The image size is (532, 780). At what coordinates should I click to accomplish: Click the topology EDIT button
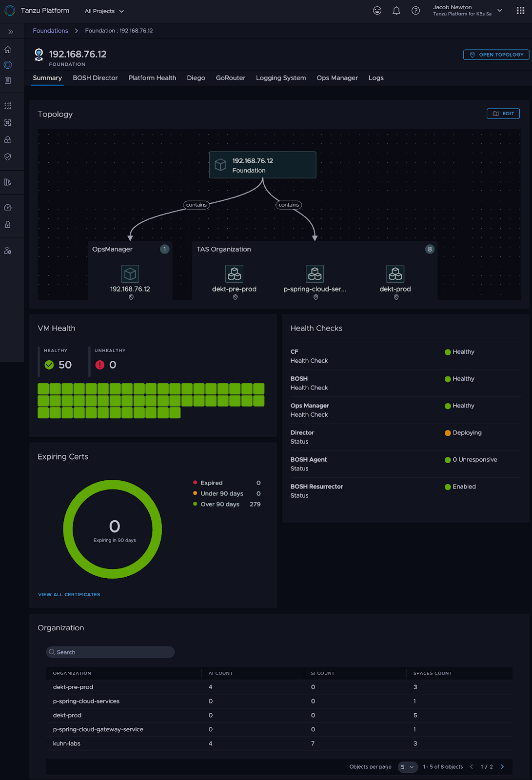503,114
